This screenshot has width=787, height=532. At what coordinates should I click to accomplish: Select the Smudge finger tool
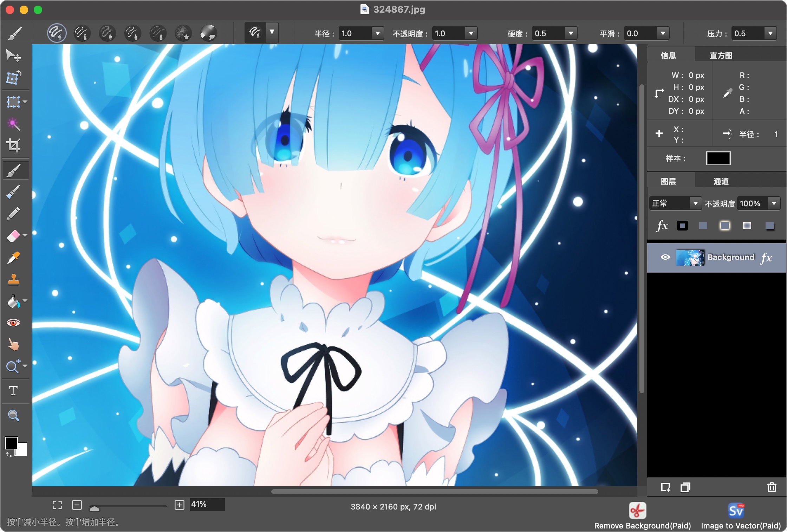(14, 345)
